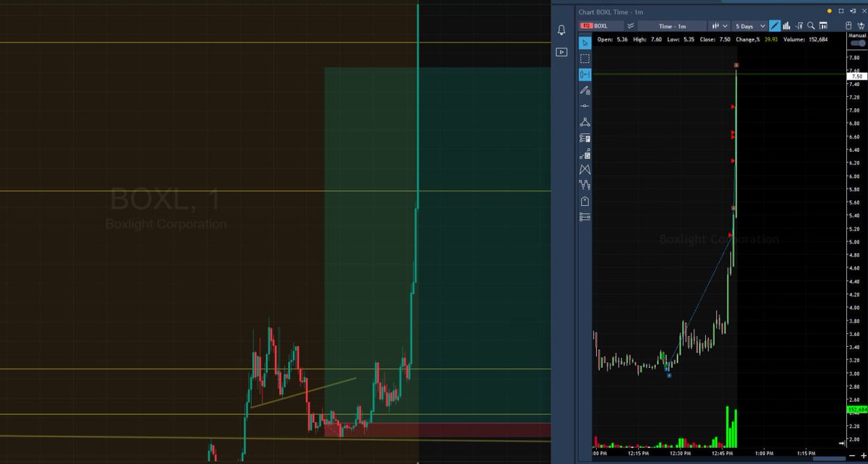The height and width of the screenshot is (464, 868).
Task: Click the price tag label tool
Action: coord(584,201)
